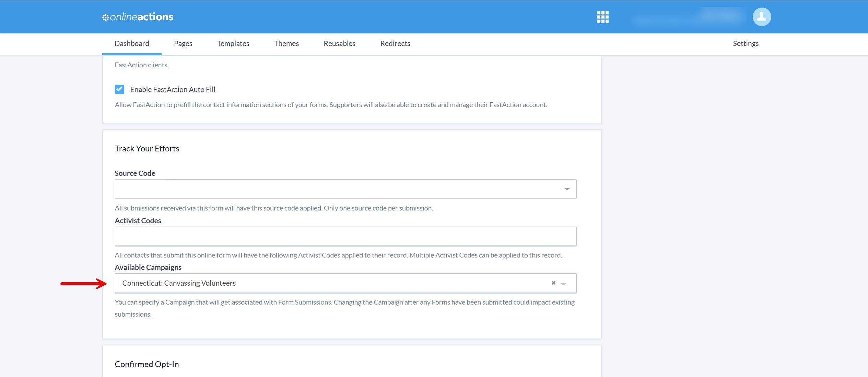This screenshot has width=868, height=377.
Task: Open the Templates tab
Action: [x=233, y=44]
